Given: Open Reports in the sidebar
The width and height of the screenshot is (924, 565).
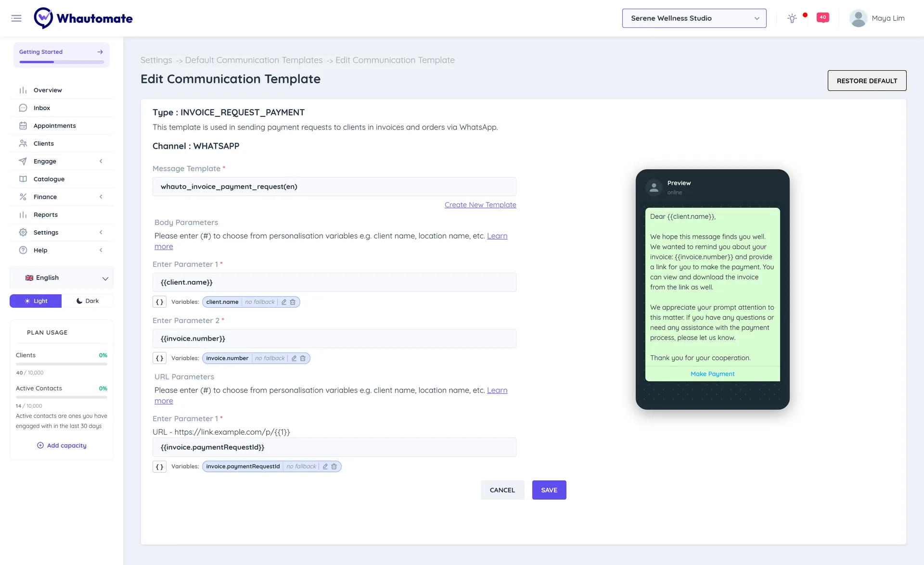Looking at the screenshot, I should [62, 215].
